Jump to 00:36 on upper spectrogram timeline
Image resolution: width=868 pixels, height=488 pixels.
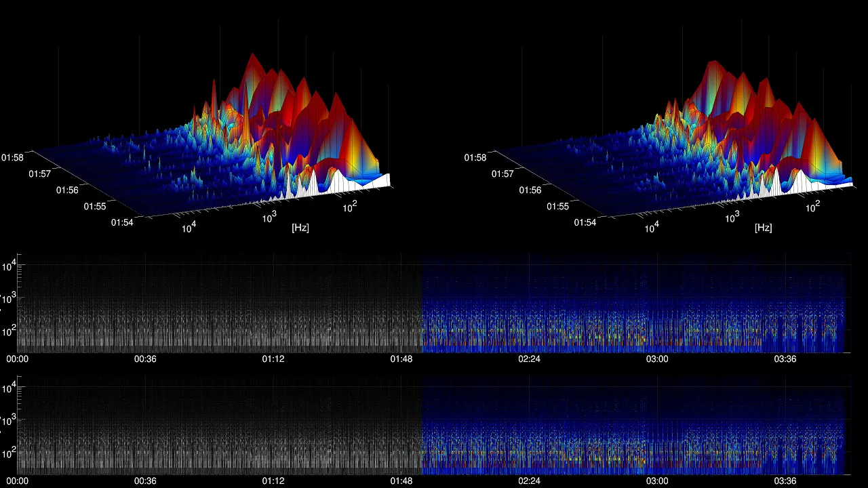tap(145, 359)
